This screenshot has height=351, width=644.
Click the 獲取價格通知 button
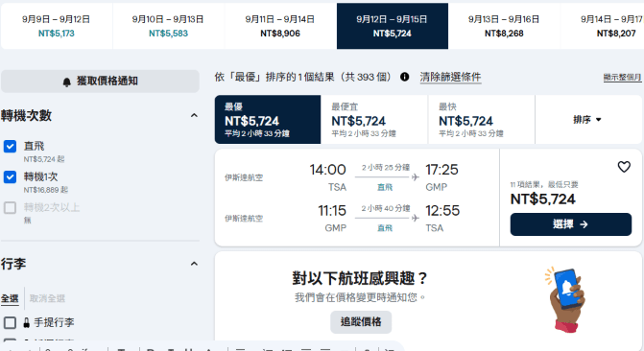pyautogui.click(x=100, y=81)
